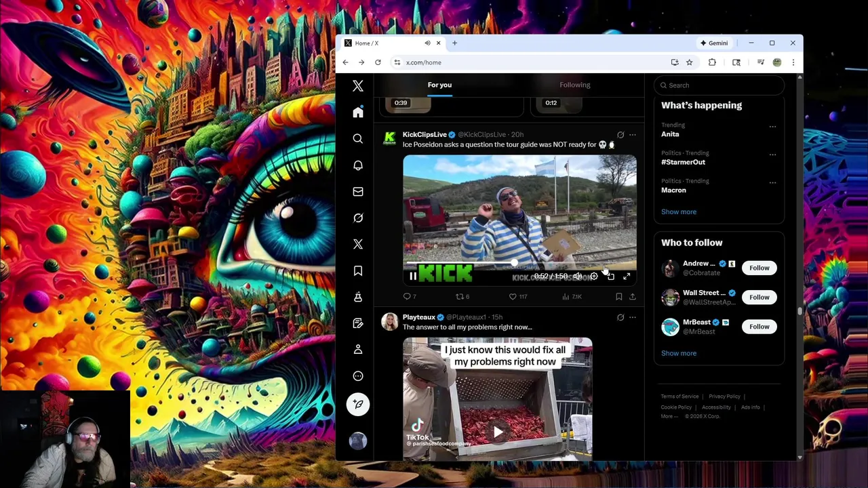Open more options on KickClipsLive post
This screenshot has width=868, height=488.
click(x=633, y=134)
